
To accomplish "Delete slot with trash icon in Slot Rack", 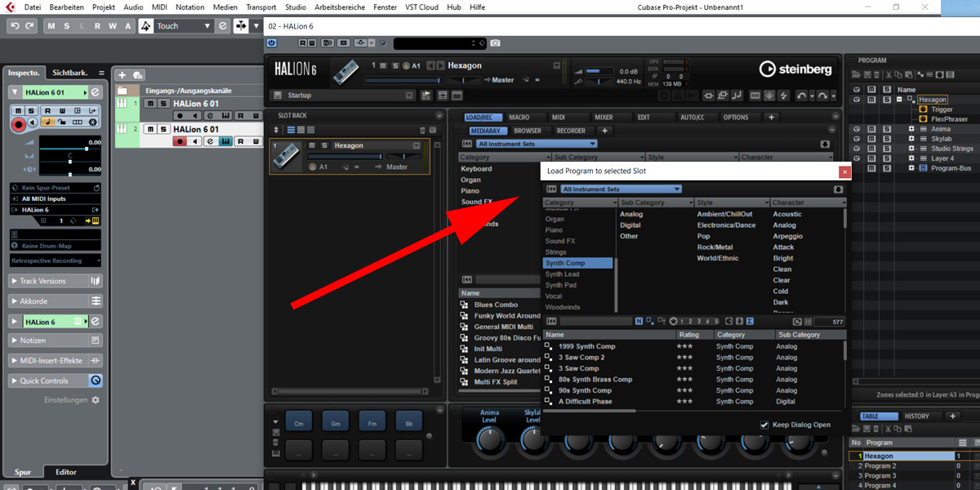I will click(422, 130).
